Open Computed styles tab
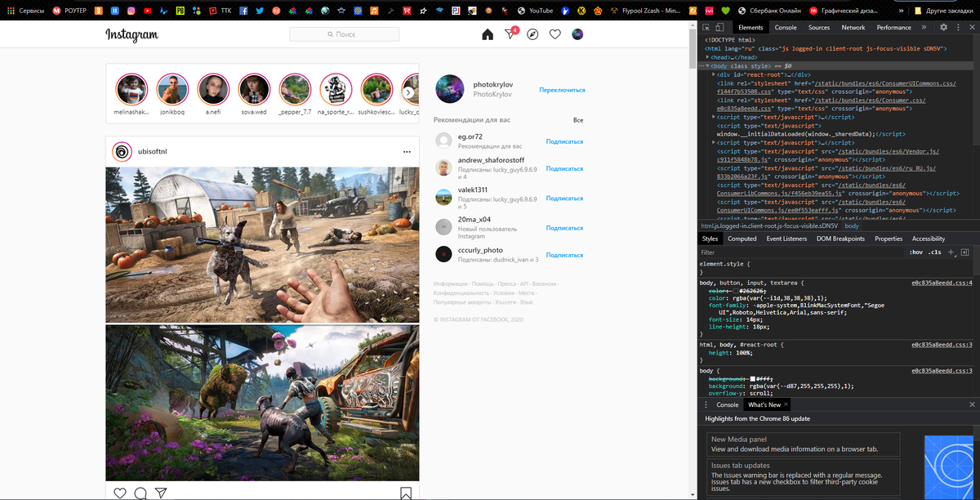This screenshot has height=500, width=980. (742, 239)
